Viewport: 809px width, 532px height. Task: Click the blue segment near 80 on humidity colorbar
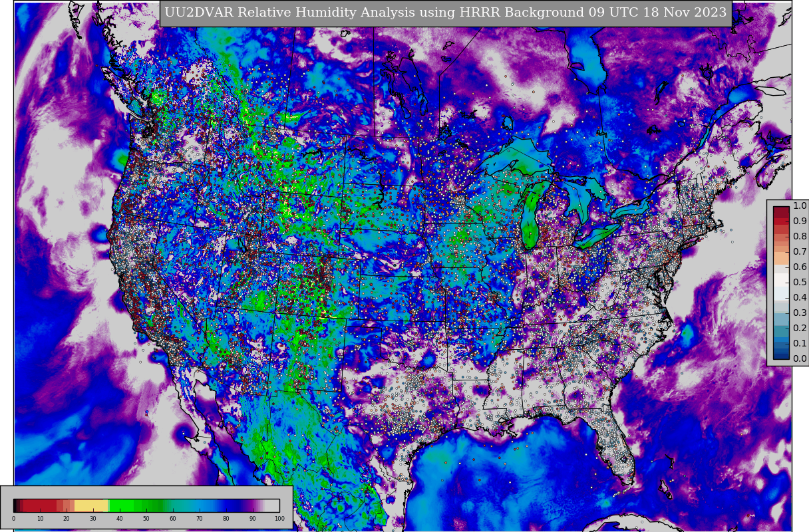228,505
